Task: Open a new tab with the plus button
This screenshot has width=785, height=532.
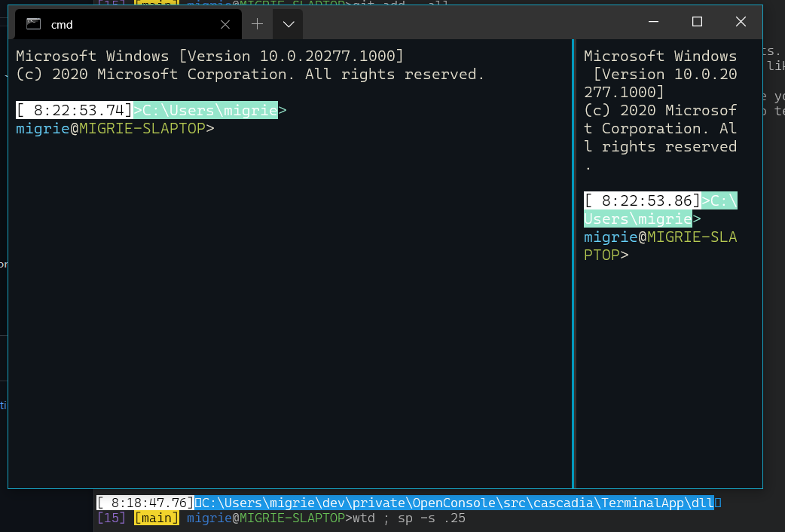Action: [258, 24]
